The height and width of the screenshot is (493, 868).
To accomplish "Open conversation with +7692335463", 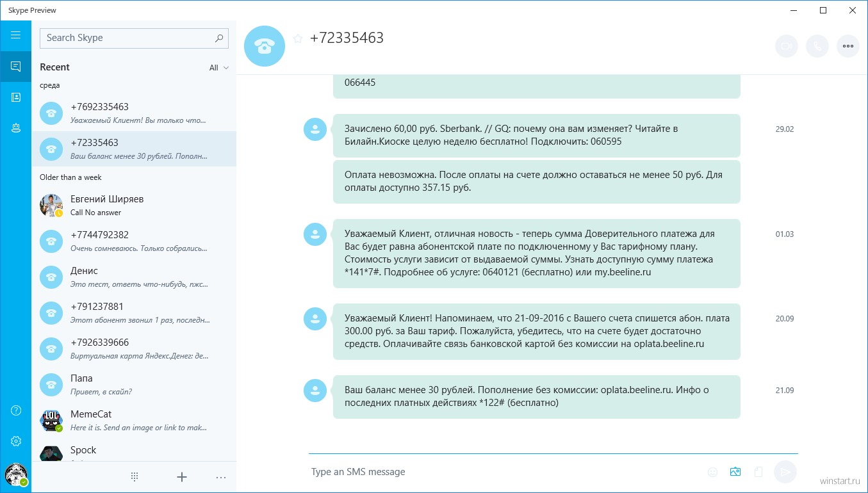I will coord(134,113).
